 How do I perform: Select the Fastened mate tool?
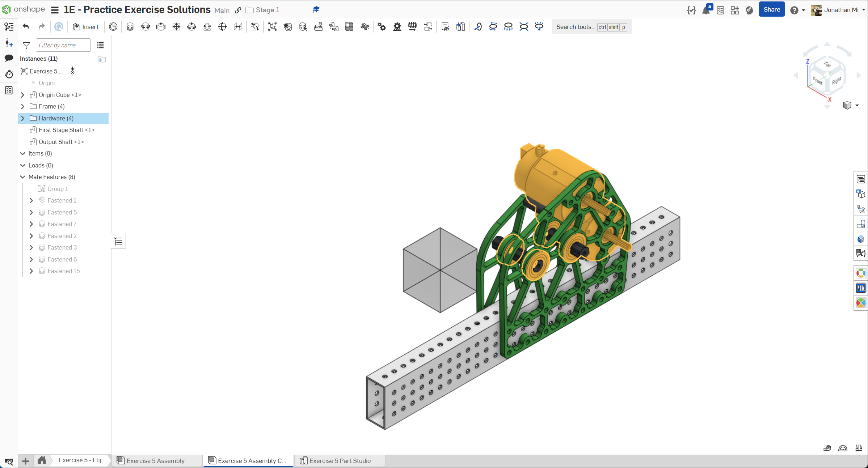point(130,27)
